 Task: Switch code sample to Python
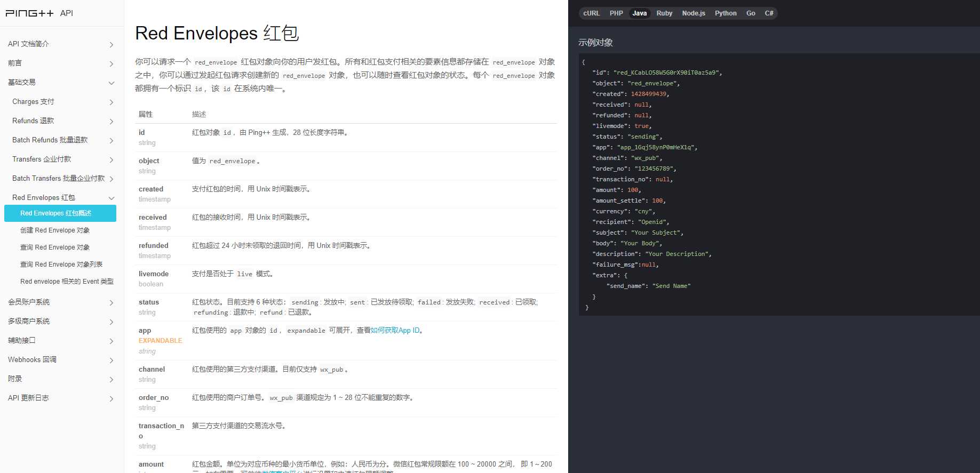726,13
